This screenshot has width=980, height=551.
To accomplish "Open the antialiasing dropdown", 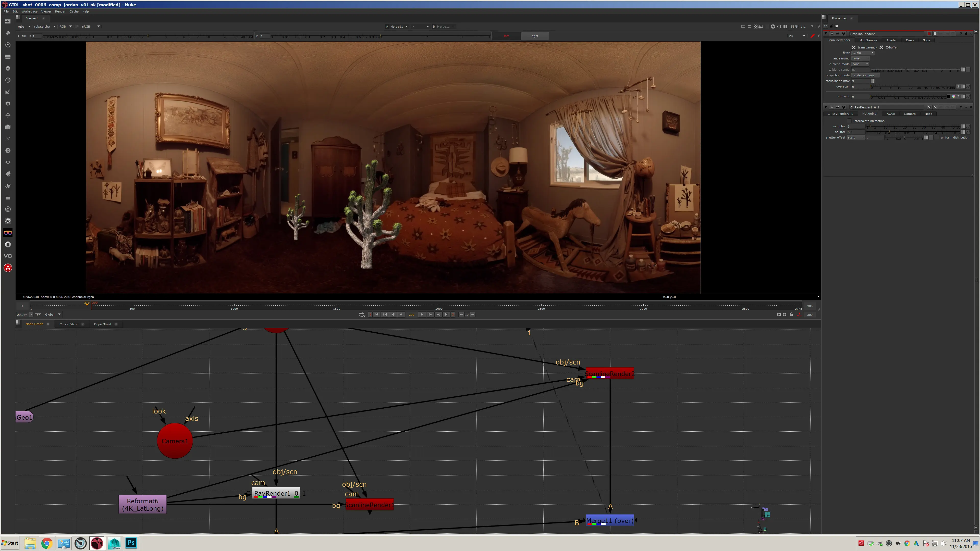I will pos(861,59).
